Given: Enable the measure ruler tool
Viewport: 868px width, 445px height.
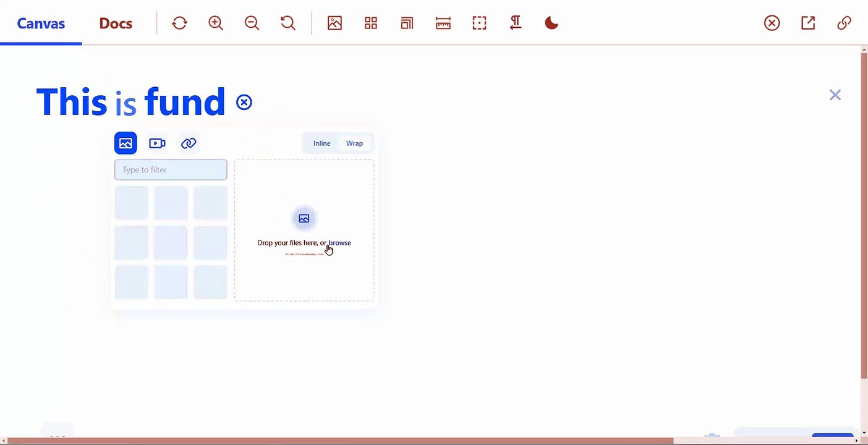Looking at the screenshot, I should [443, 23].
